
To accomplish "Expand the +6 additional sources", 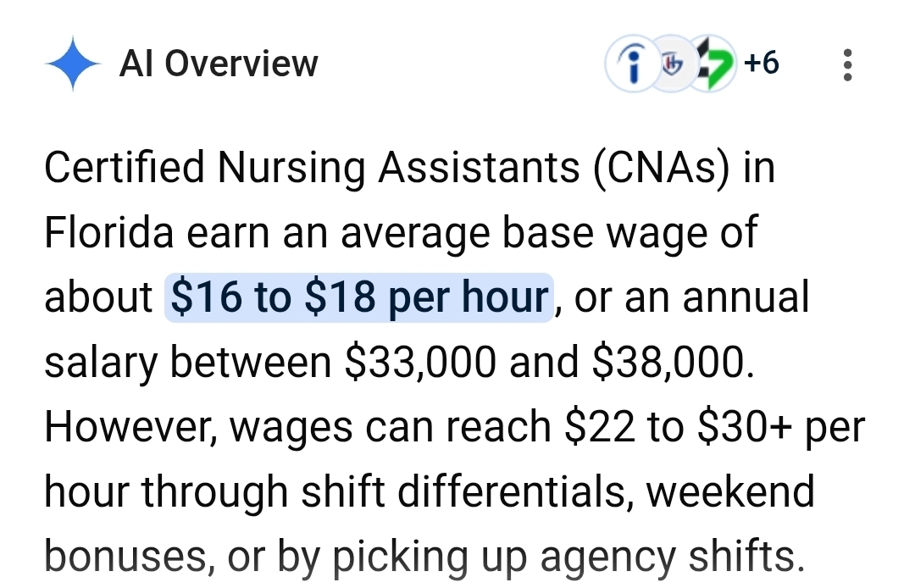I will (x=762, y=63).
